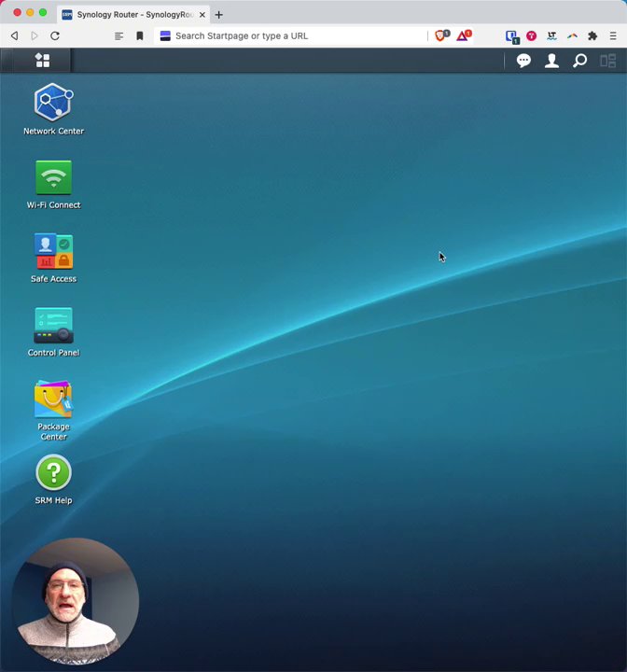The height and width of the screenshot is (672, 627).
Task: Toggle the SRM widgets panel
Action: [x=607, y=61]
